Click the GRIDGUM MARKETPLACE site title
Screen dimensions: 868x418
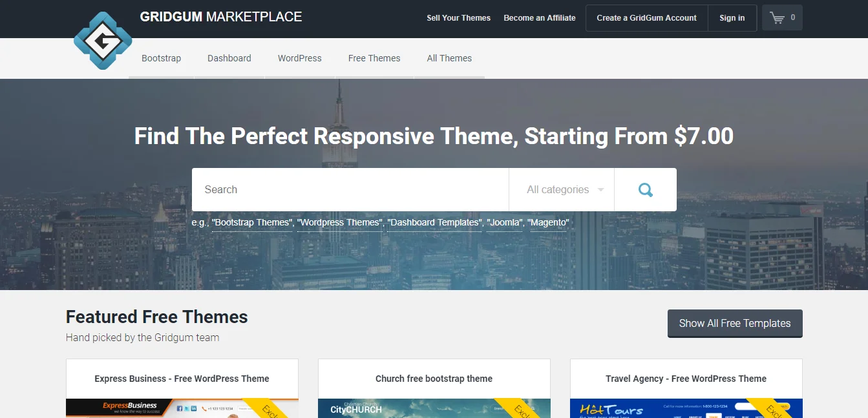point(221,17)
